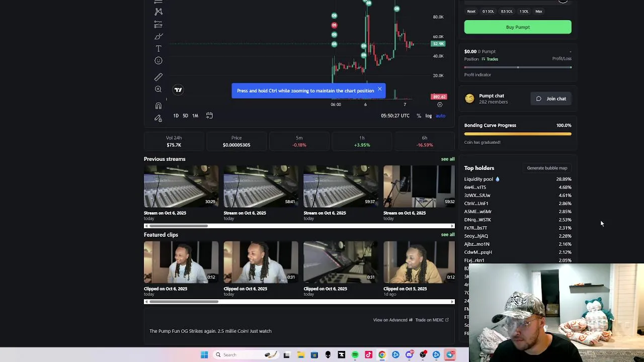Viewport: 644px width, 362px height.
Task: Open Spotify from the taskbar
Action: [x=355, y=355]
